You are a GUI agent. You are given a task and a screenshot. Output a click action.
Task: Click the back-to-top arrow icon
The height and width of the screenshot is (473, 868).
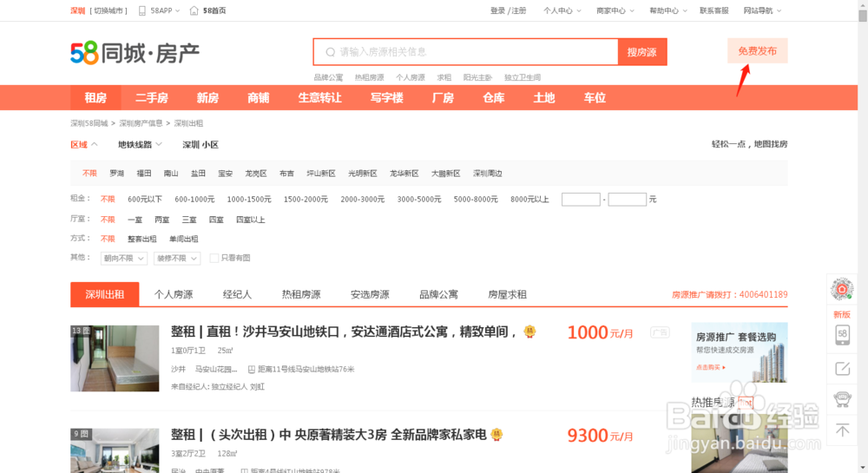coord(842,430)
